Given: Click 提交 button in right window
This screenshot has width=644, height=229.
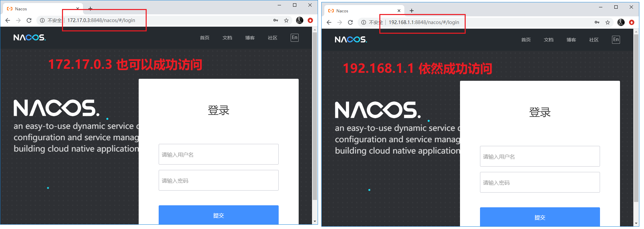Looking at the screenshot, I should pos(540,217).
